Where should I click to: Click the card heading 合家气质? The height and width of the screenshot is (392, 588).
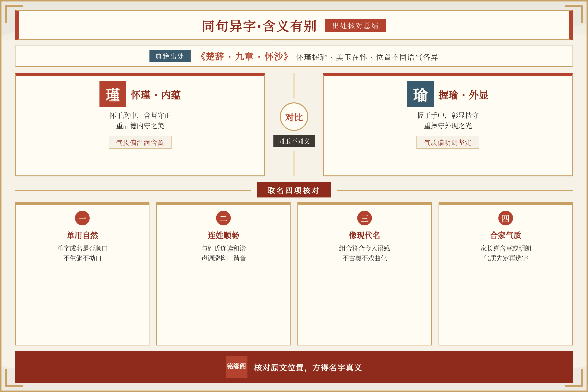click(505, 235)
